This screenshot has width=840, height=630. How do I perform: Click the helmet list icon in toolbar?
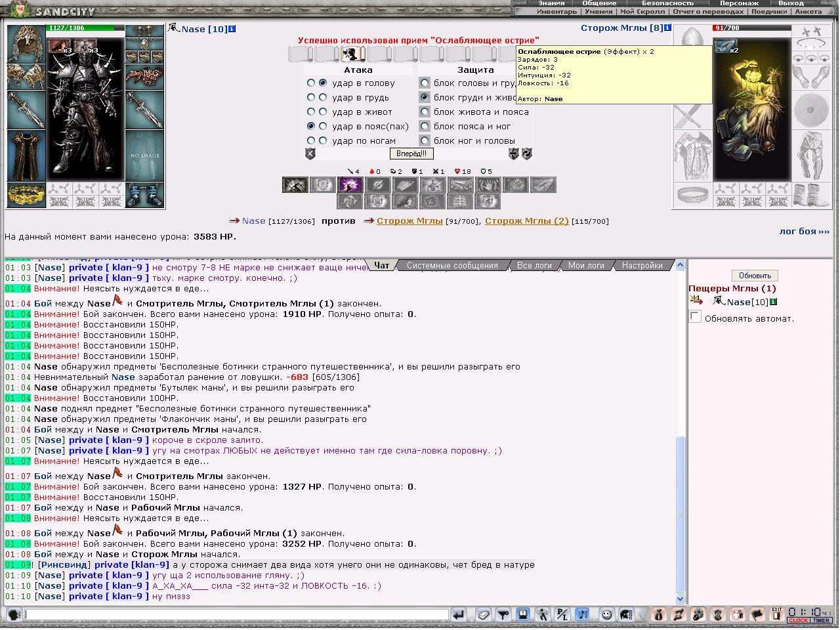click(627, 615)
